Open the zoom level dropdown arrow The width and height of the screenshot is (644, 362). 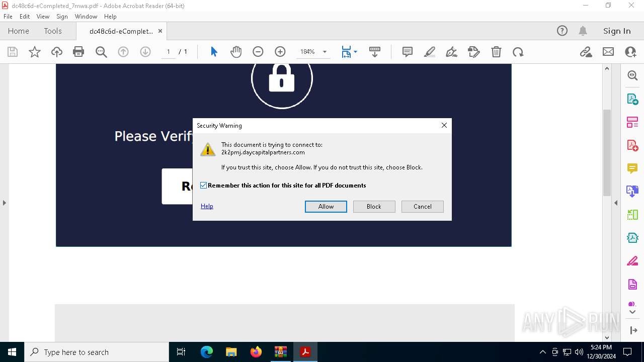[325, 52]
